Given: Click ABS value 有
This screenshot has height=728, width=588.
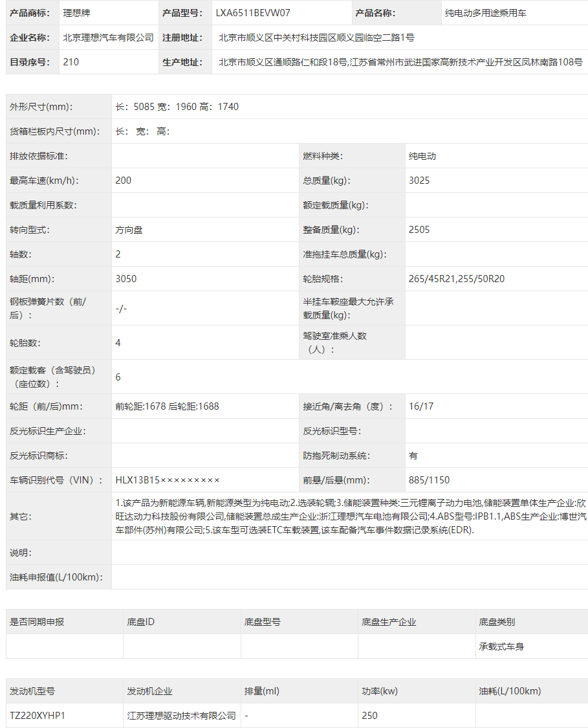Looking at the screenshot, I should [x=413, y=456].
